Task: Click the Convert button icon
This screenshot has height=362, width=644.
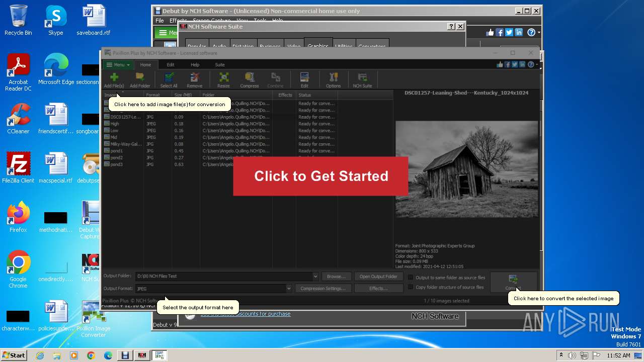Action: tap(513, 279)
